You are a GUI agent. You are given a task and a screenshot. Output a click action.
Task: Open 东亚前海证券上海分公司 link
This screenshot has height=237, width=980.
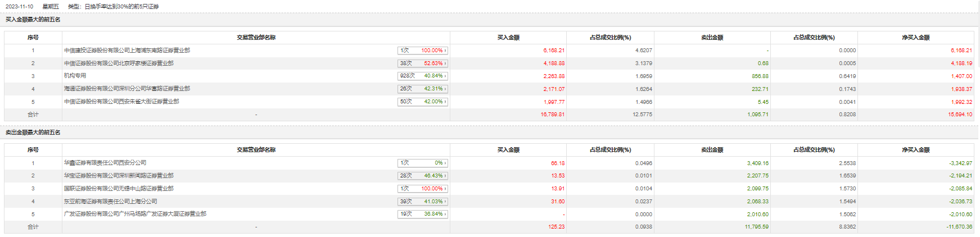click(x=111, y=201)
